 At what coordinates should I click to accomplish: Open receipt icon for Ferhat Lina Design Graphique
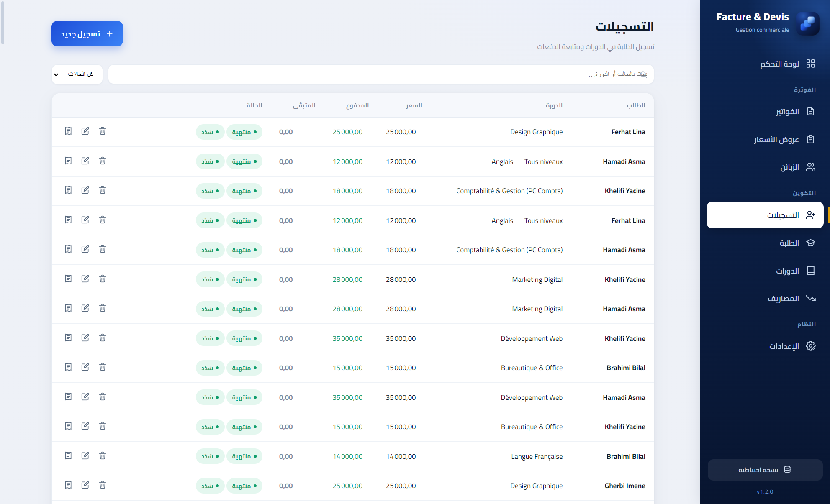click(x=68, y=131)
